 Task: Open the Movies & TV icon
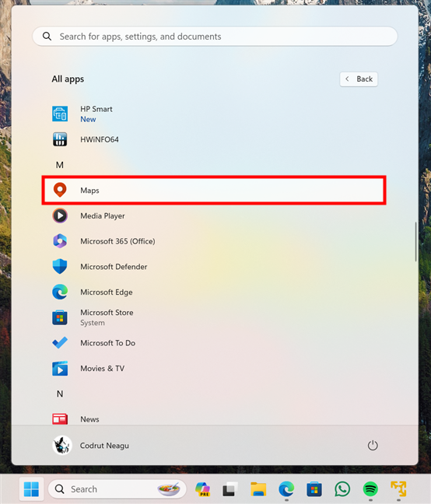[x=60, y=369]
